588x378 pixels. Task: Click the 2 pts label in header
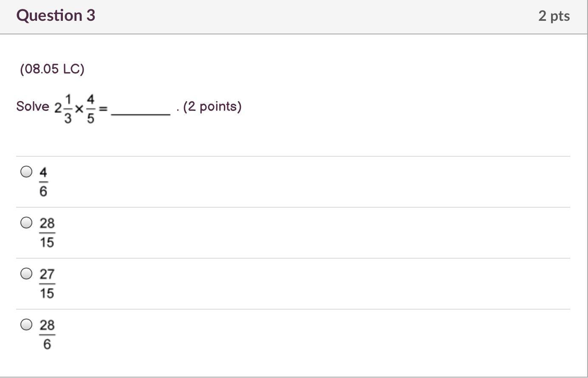(x=554, y=16)
